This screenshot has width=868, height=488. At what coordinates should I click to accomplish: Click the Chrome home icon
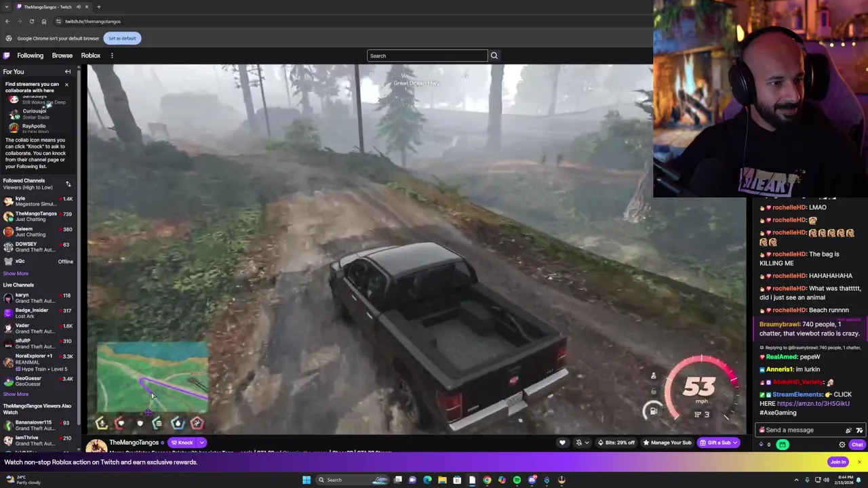(44, 22)
